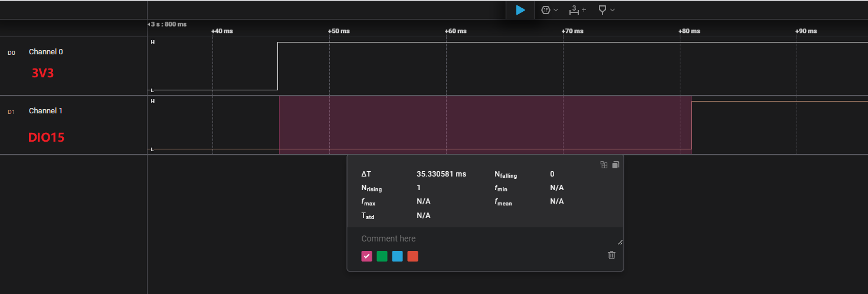868x294 pixels.
Task: Copy measurement values using the copy icon
Action: point(615,165)
